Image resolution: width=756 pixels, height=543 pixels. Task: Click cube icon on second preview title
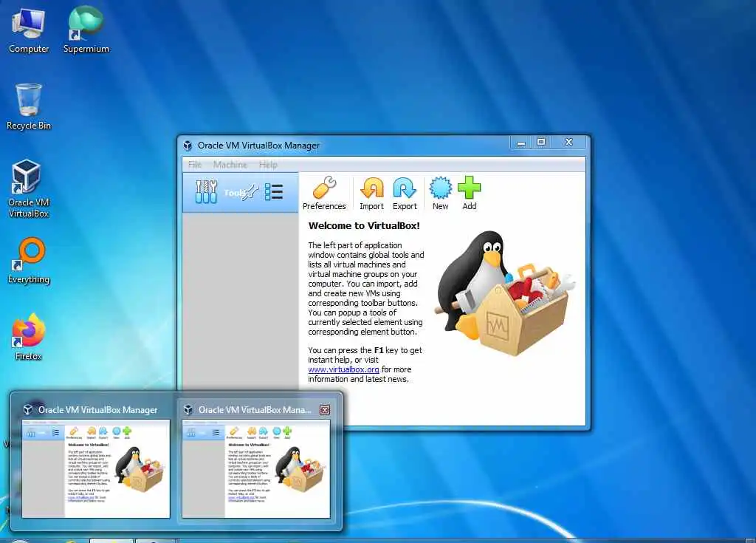(188, 410)
